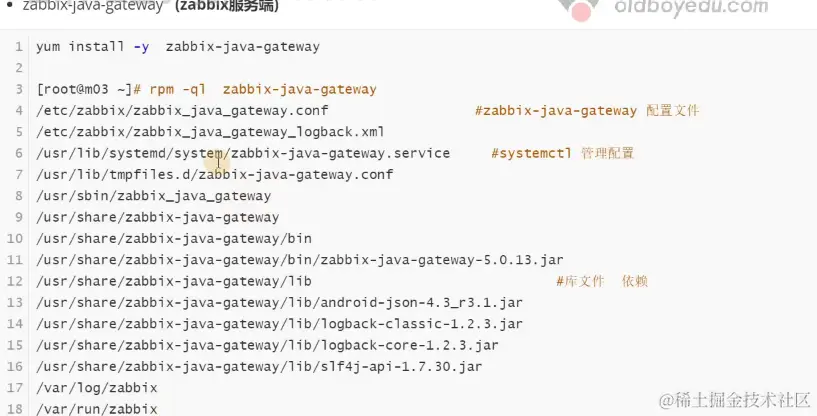Viewport: 817px width, 416px height.
Task: Click the zabbix_java_gateway_logback.xml path
Action: coord(211,132)
